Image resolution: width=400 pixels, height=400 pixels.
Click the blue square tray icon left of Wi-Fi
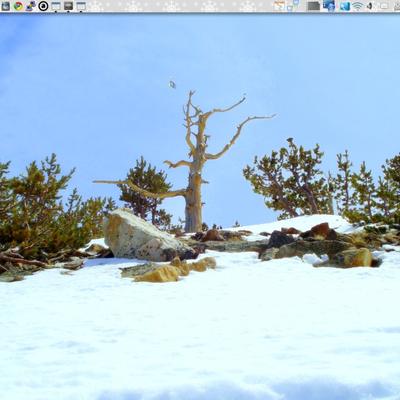(x=345, y=6)
